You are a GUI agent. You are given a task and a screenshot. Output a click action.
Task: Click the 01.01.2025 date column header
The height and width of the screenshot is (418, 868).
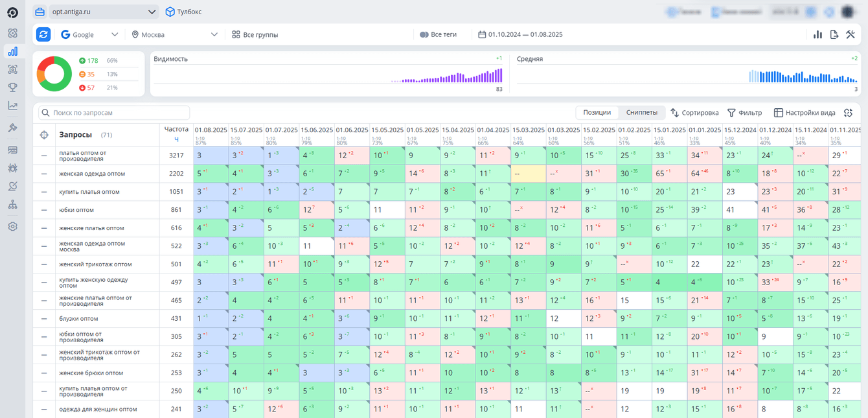(x=705, y=130)
